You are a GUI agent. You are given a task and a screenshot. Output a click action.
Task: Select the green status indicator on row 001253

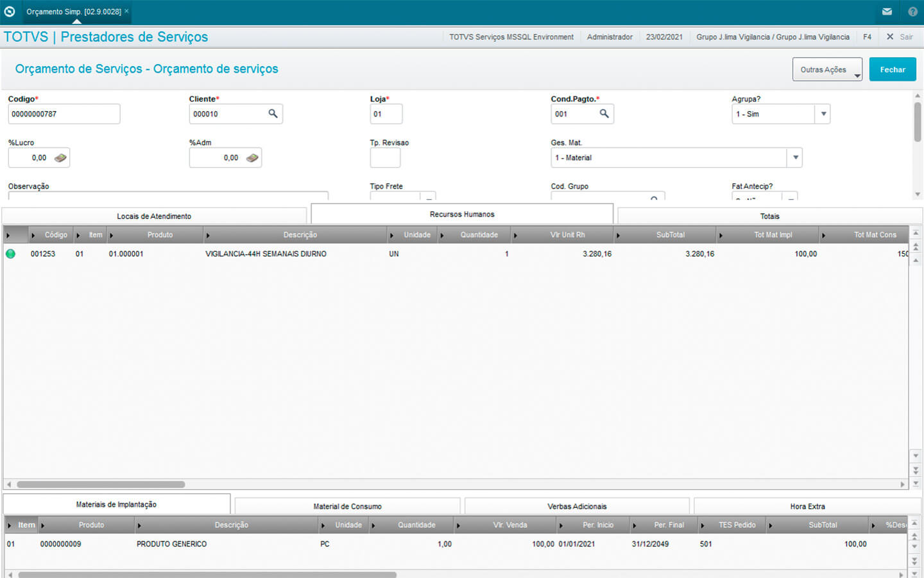[10, 254]
